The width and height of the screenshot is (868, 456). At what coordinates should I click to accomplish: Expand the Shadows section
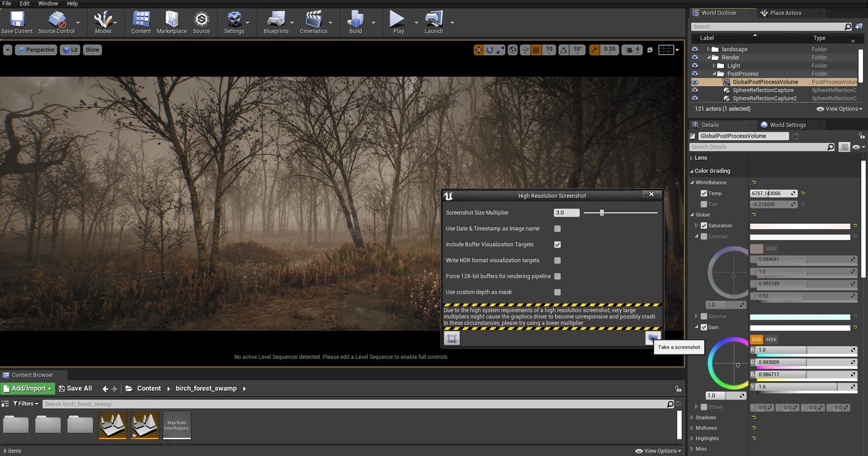(692, 417)
